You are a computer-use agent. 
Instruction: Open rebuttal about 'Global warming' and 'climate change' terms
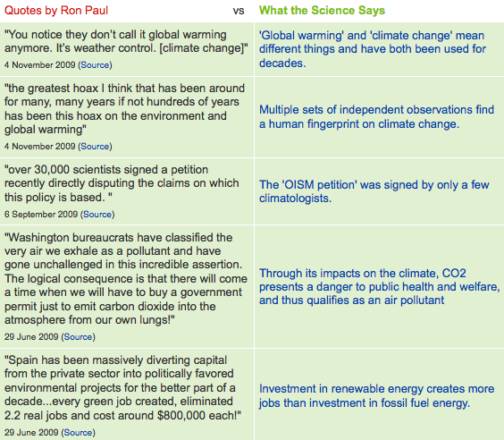(x=373, y=49)
